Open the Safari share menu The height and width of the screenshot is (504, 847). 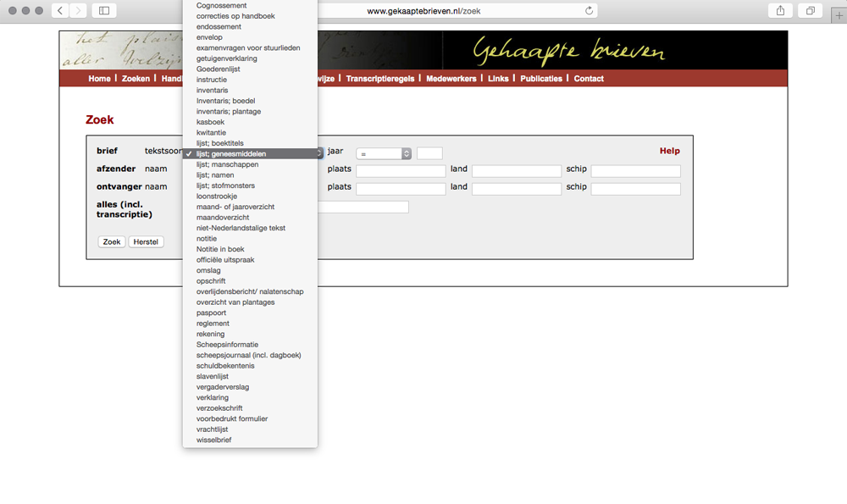tap(780, 10)
